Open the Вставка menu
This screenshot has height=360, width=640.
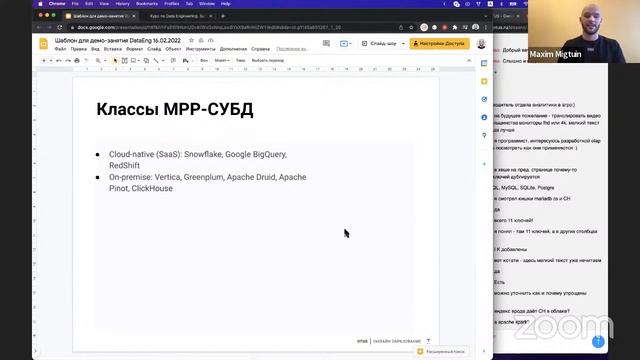click(x=113, y=49)
